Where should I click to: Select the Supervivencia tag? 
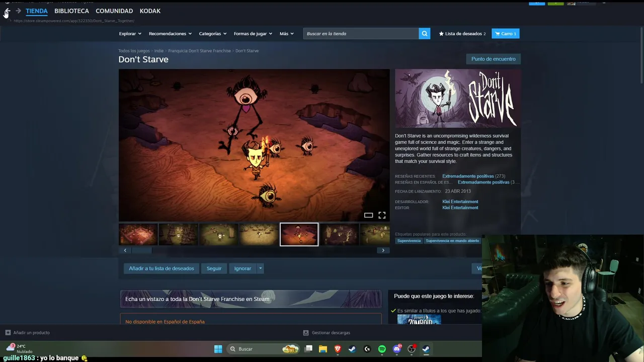[x=409, y=241]
